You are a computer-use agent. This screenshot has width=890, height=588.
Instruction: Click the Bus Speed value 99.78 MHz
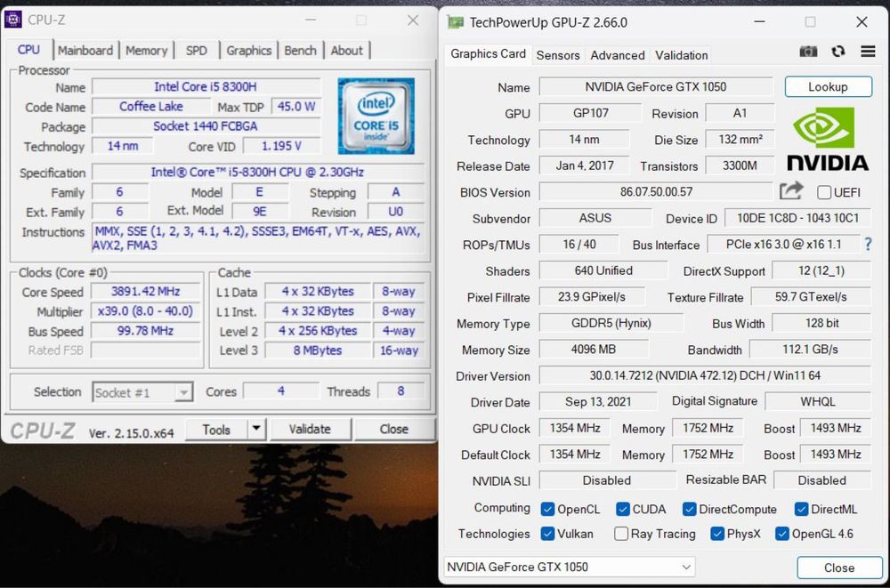pos(145,330)
